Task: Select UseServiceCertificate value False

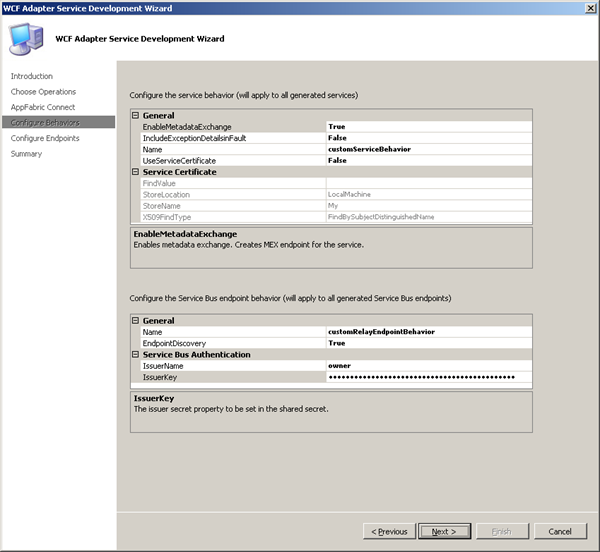Action: click(x=429, y=160)
